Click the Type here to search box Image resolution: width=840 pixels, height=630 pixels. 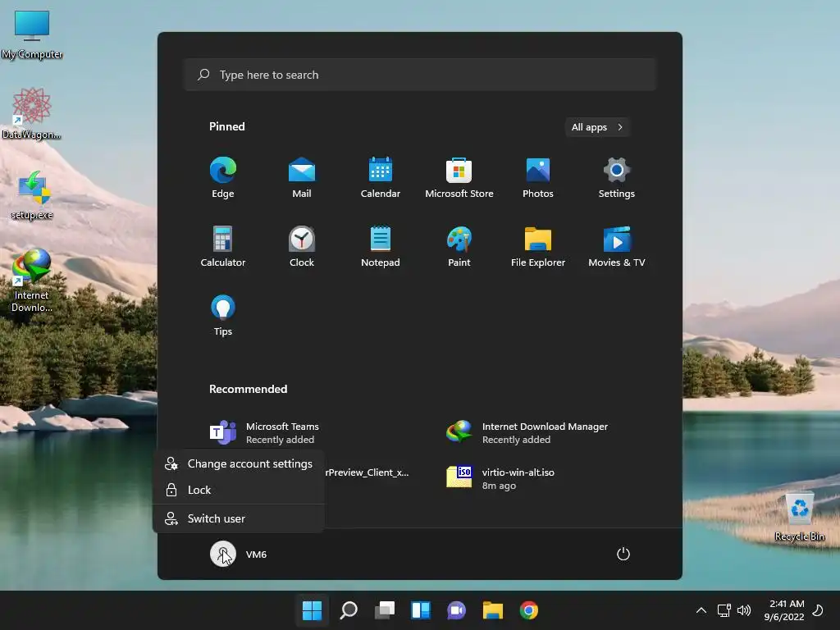click(x=421, y=75)
